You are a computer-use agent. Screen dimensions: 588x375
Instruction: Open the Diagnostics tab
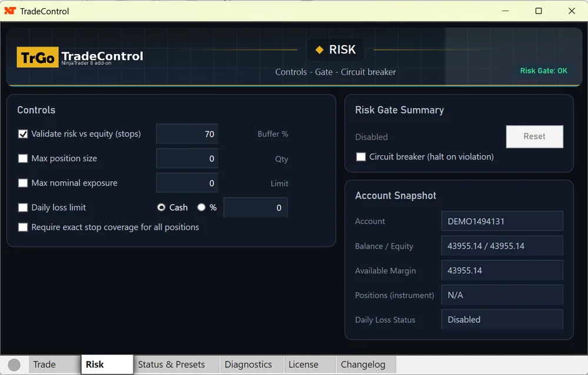[x=248, y=364]
